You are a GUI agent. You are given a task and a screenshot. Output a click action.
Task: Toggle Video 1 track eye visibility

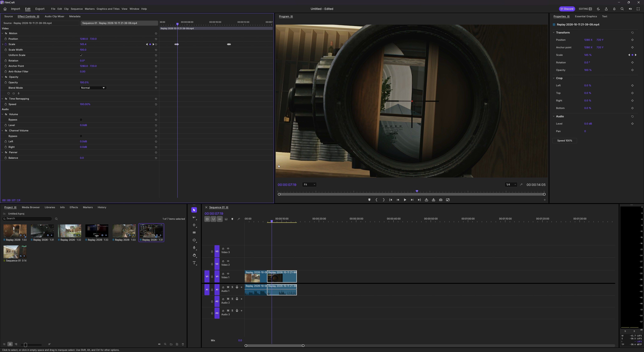click(228, 274)
